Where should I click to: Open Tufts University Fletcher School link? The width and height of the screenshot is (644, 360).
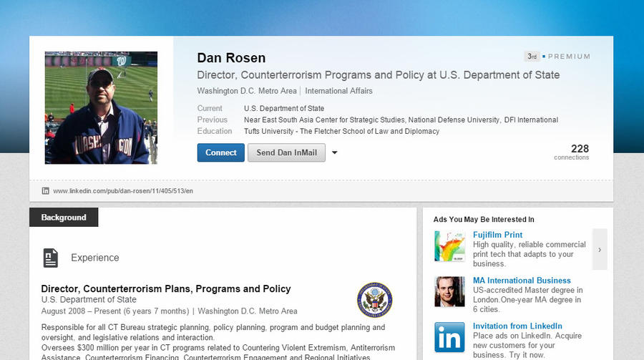point(342,131)
